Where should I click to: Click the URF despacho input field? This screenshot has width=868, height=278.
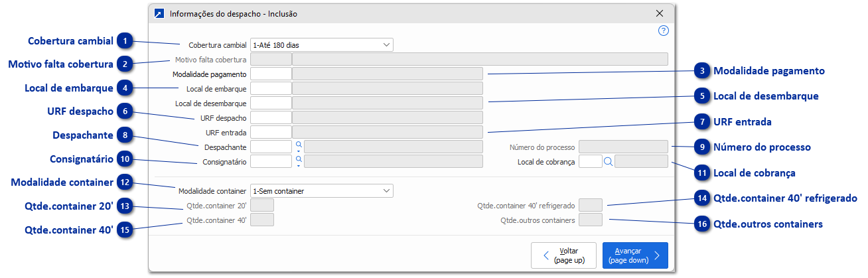pyautogui.click(x=271, y=117)
